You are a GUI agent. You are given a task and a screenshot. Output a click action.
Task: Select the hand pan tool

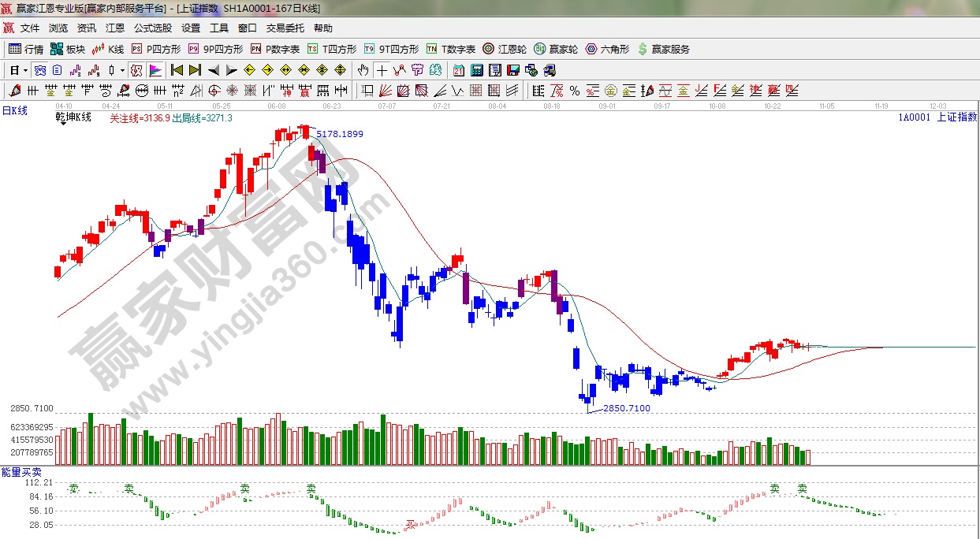tap(363, 70)
